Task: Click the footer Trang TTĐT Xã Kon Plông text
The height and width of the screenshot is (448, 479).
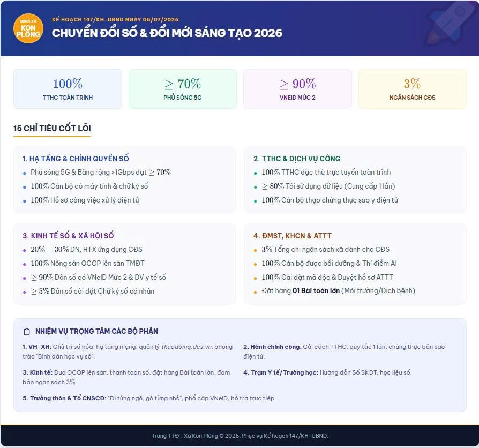Action: (240, 436)
